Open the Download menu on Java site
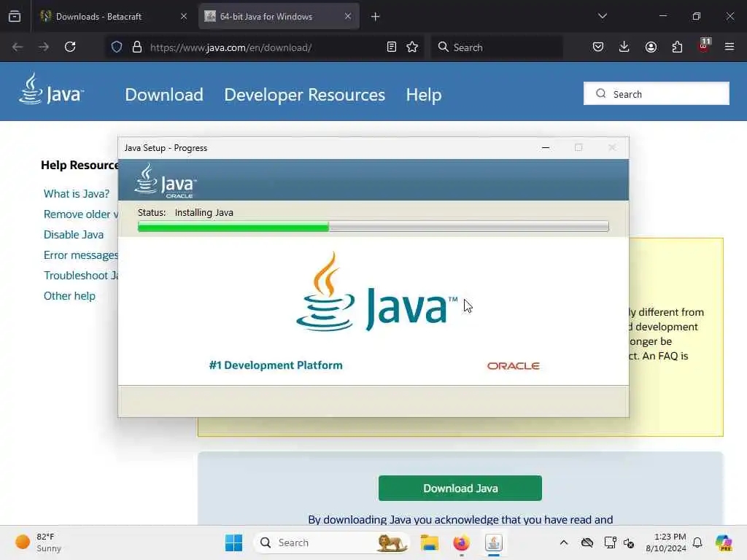 (164, 95)
